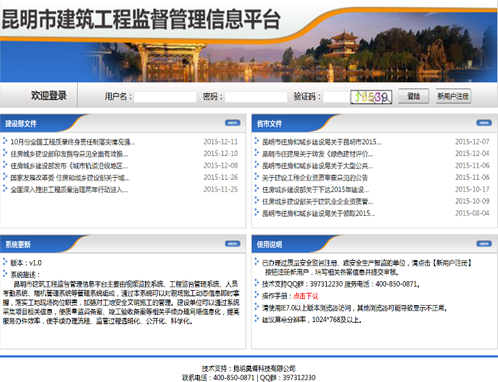This screenshot has width=498, height=382.
Task: Open 住房城乡建设部发布《城市轨道沿线地区 article
Action: click(x=69, y=166)
